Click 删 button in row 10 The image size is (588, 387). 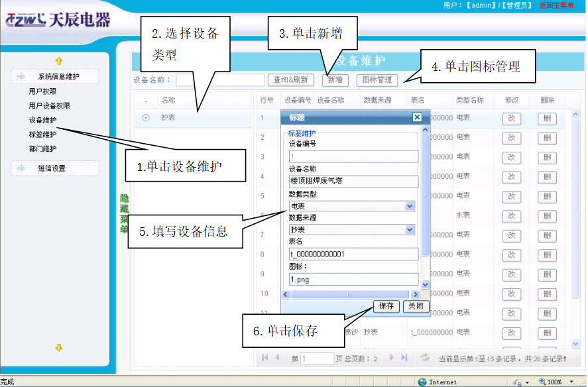point(547,294)
